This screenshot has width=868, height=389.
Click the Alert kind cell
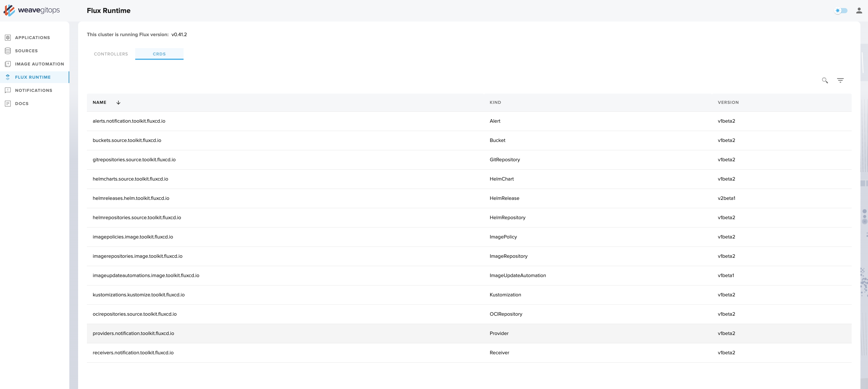point(495,121)
